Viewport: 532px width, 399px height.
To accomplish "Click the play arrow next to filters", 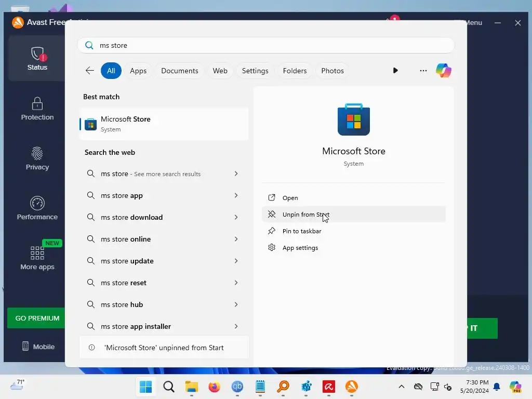I will pos(395,71).
